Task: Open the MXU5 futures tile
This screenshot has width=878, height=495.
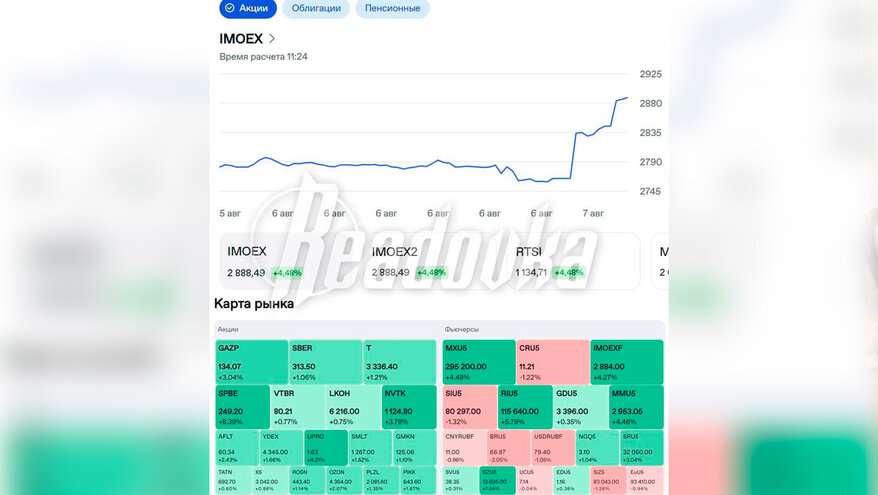Action: [479, 361]
